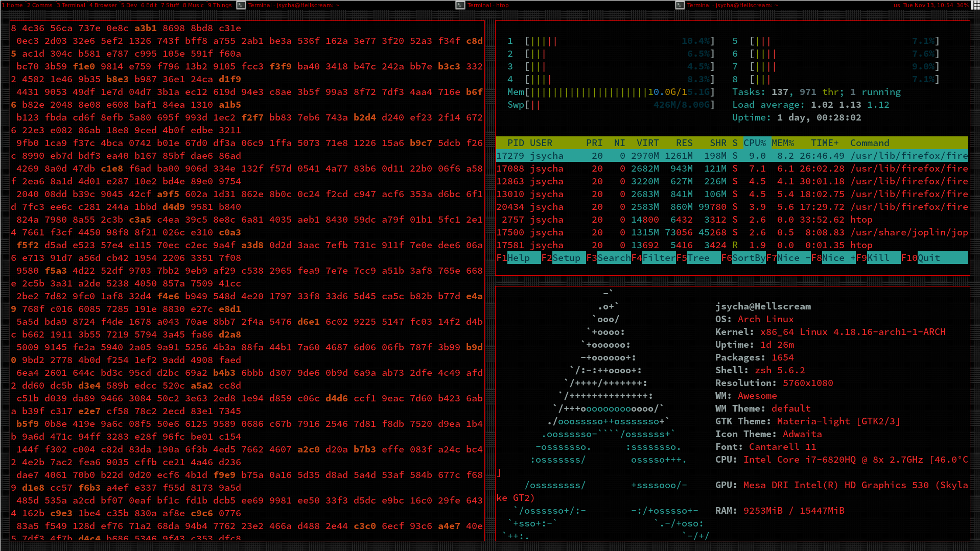Screen dimensions: 980x551
Task: Click the GTK Theme: Materia-light line
Action: (808, 421)
